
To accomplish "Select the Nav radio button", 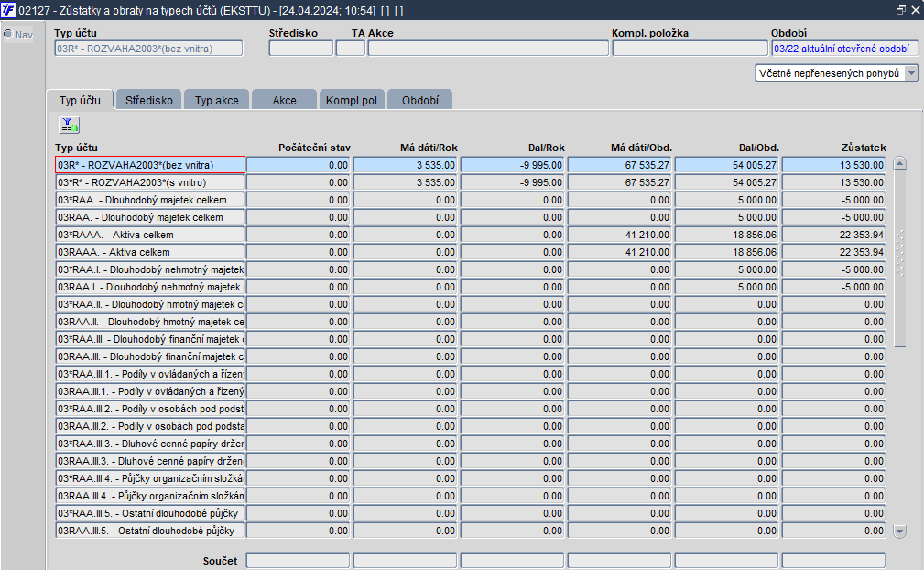I will 8,34.
